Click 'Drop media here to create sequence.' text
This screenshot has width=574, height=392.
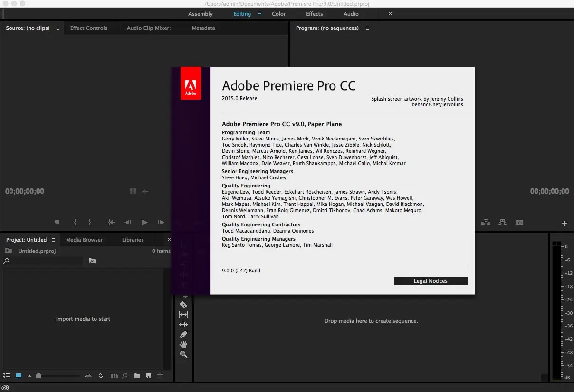click(x=371, y=321)
